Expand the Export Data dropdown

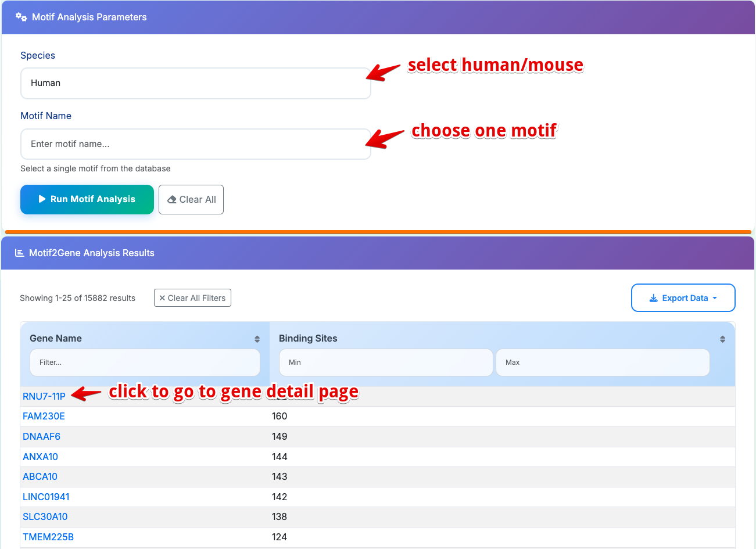(x=683, y=298)
